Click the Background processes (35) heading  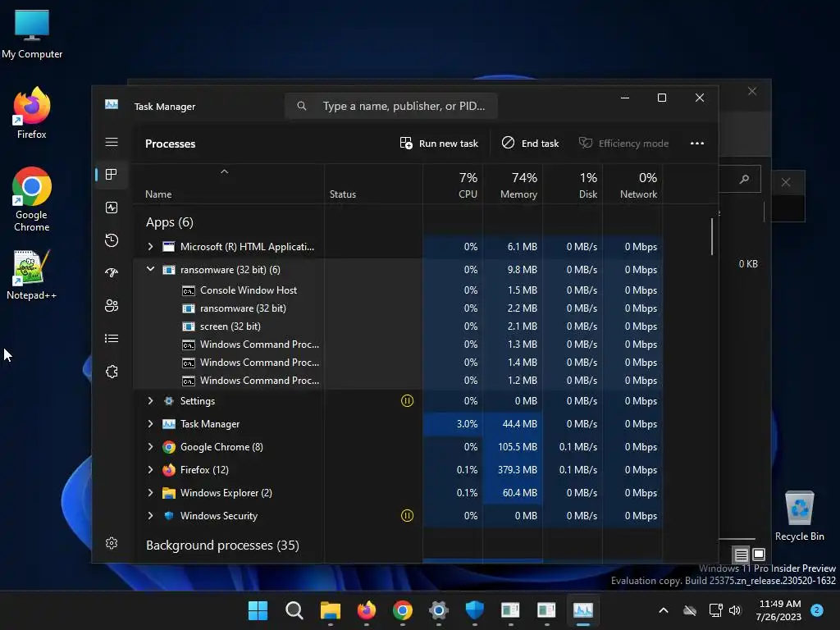pyautogui.click(x=222, y=546)
